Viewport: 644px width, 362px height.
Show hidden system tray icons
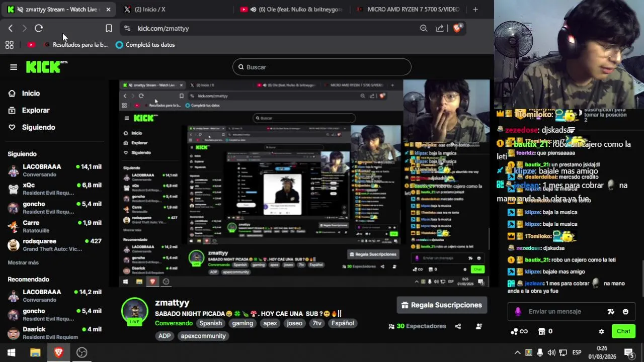[517, 352]
